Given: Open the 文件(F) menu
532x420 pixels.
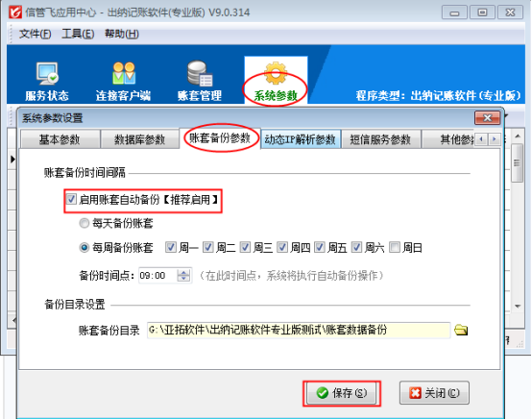Looking at the screenshot, I should pos(36,34).
